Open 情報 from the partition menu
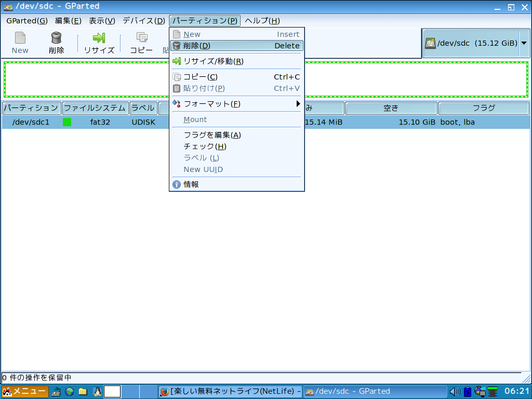This screenshot has height=399, width=532. (x=236, y=184)
